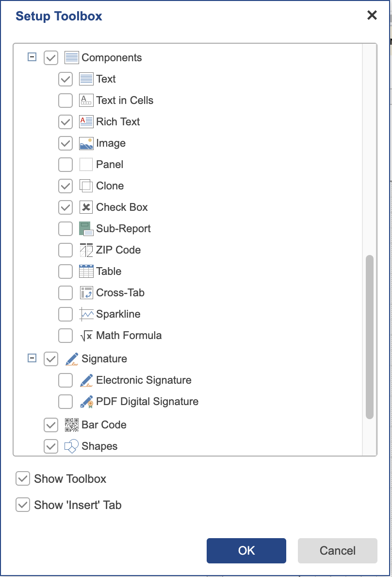Click the Math Formula square-root icon
392x577 pixels.
tap(86, 335)
